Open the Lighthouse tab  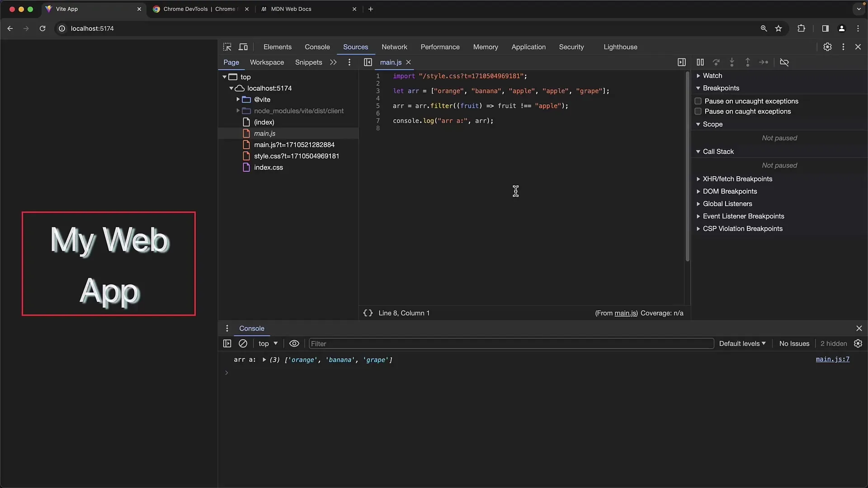(x=620, y=47)
